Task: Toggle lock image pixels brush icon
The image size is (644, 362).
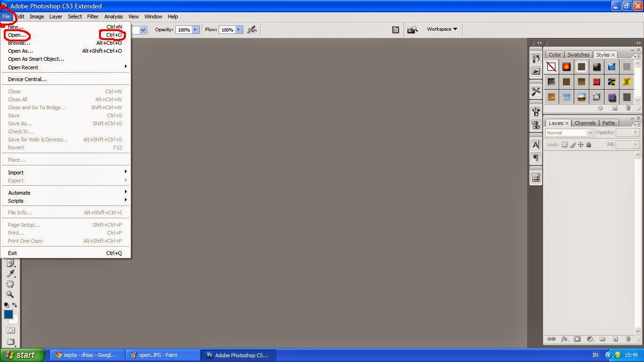Action: (x=573, y=145)
